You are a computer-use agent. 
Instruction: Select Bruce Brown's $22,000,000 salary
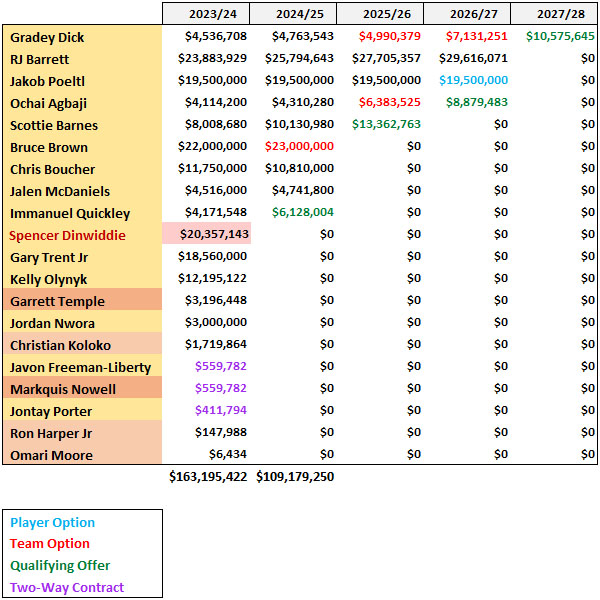click(212, 146)
